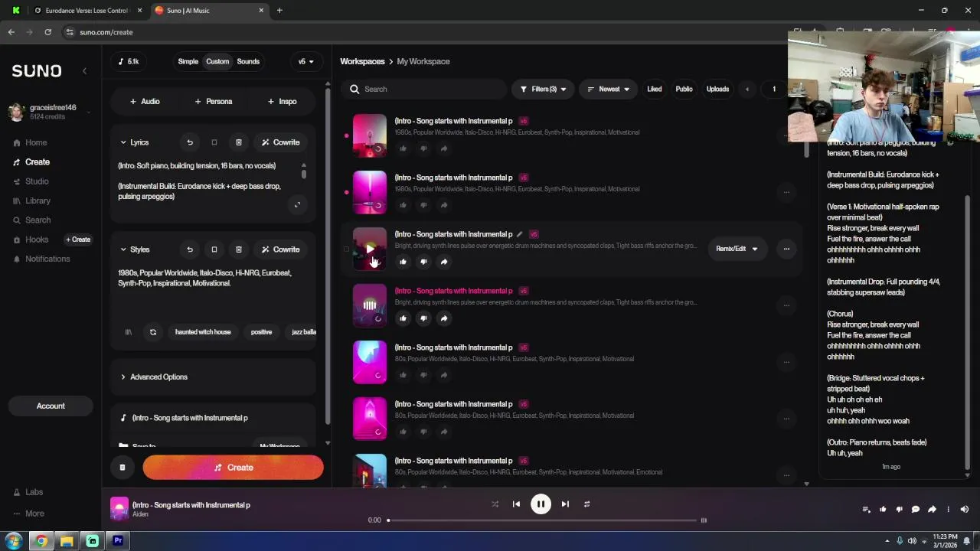Screen dimensions: 980x551
Task: Toggle repeat in the player bar
Action: [586, 504]
